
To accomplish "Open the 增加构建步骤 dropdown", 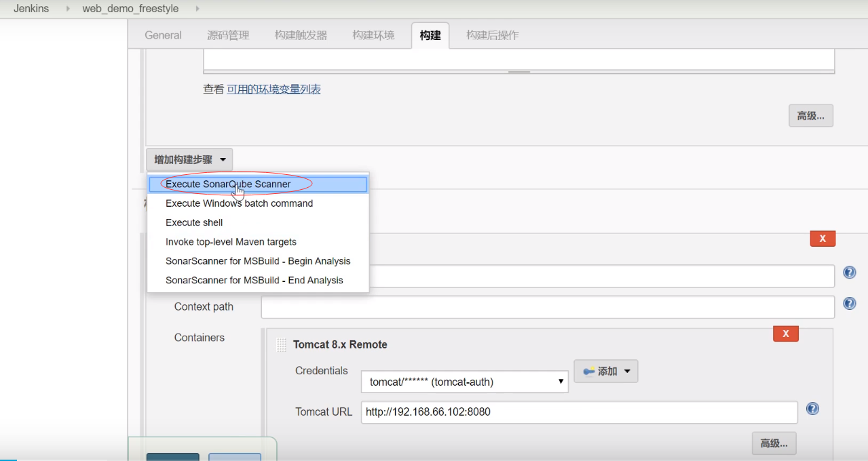I will pos(189,160).
